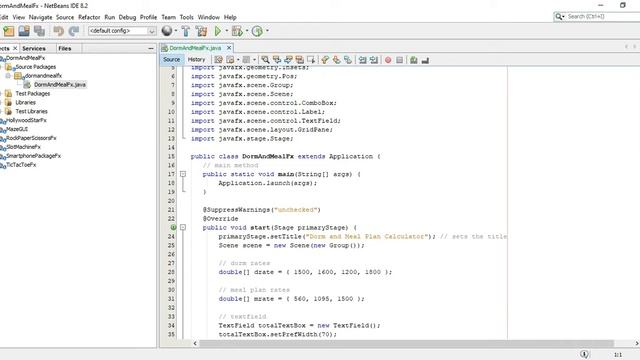The width and height of the screenshot is (640, 360).
Task: Select DormAndMealFx.java in project tree
Action: tap(60, 84)
